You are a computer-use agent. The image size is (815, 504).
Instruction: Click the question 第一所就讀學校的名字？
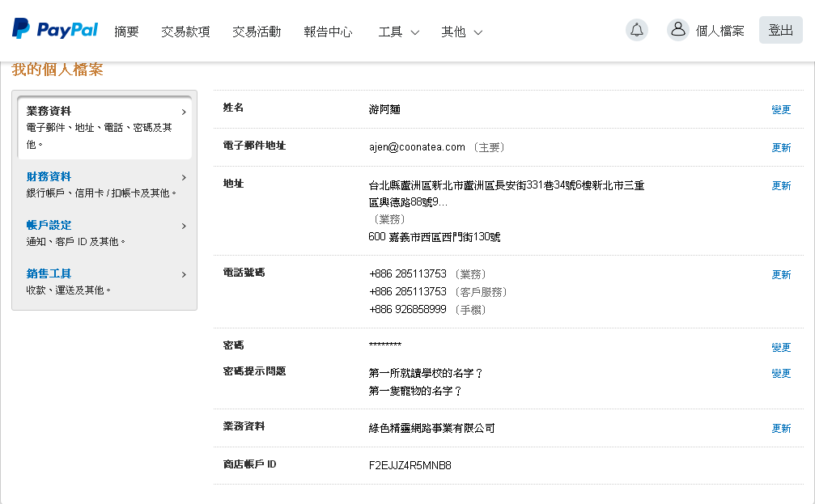(427, 373)
